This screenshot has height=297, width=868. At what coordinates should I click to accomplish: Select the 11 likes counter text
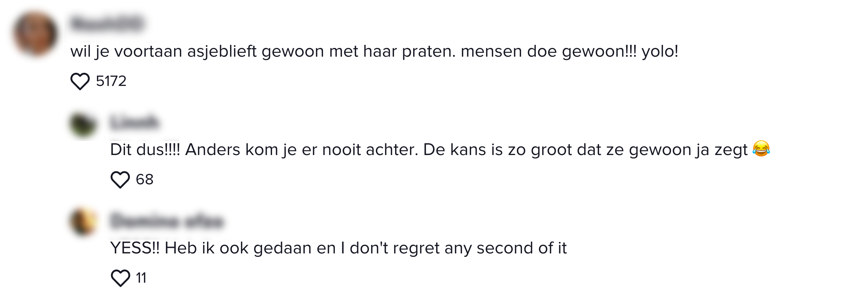click(141, 278)
